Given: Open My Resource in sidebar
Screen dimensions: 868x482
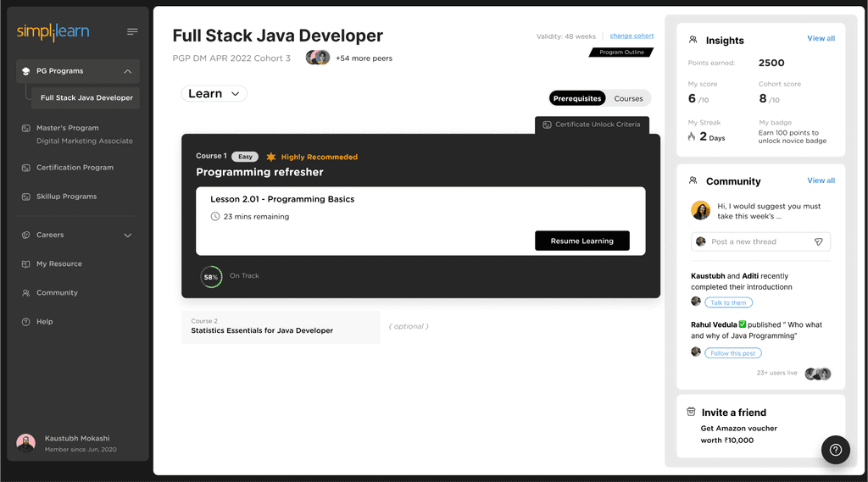Looking at the screenshot, I should coord(59,264).
